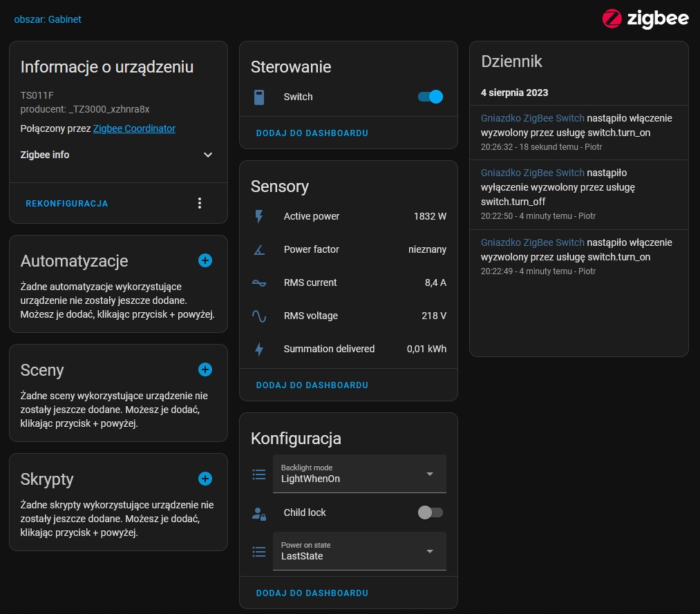Click the plus icon in Skrypty card

click(x=205, y=479)
